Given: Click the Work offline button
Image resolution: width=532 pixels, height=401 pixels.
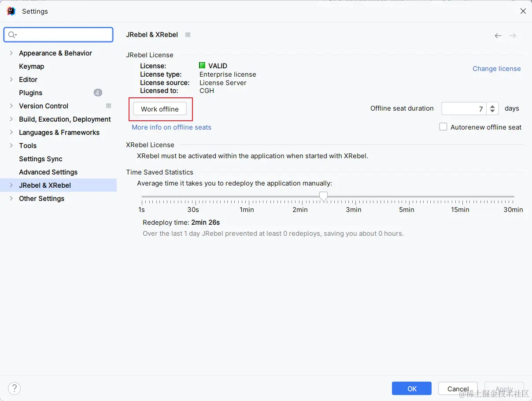Looking at the screenshot, I should coord(160,109).
